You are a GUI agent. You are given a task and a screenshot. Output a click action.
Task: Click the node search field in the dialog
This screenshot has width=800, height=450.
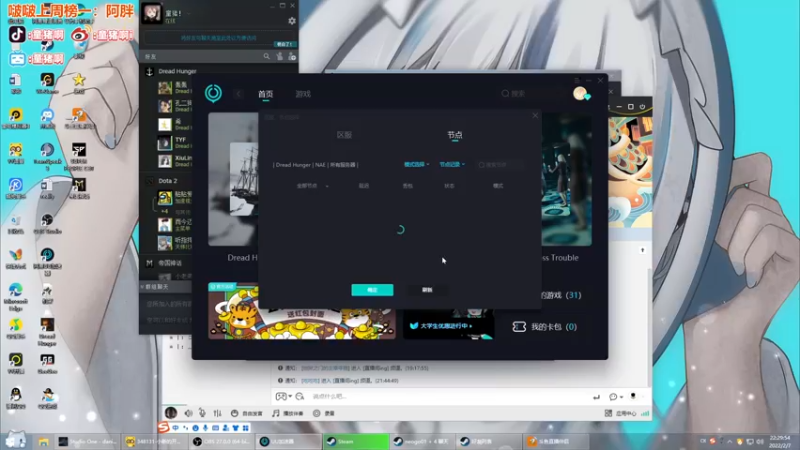[x=500, y=165]
